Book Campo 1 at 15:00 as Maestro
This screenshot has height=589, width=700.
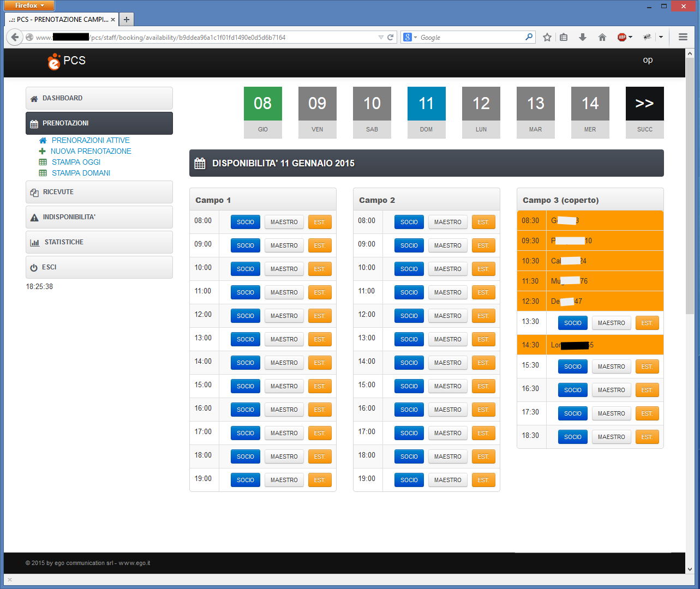pos(284,386)
